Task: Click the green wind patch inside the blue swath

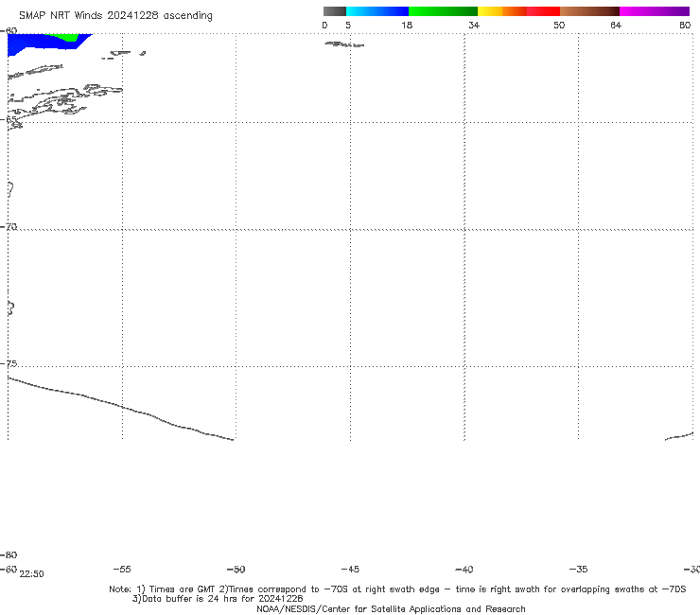Action: [66, 37]
